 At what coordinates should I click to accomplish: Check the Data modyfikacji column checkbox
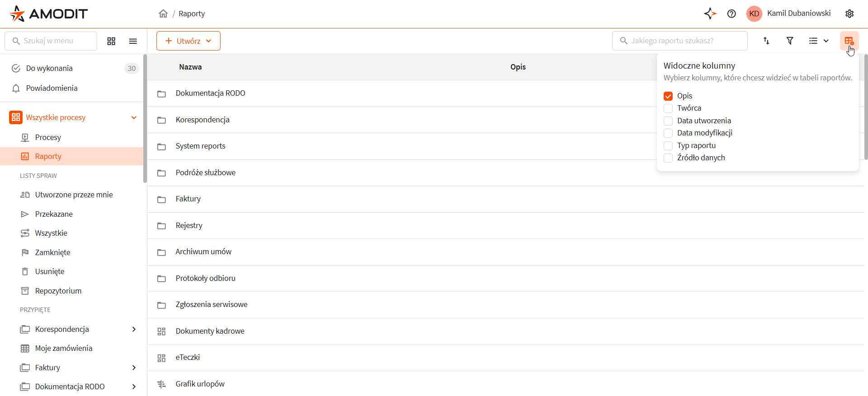(668, 133)
